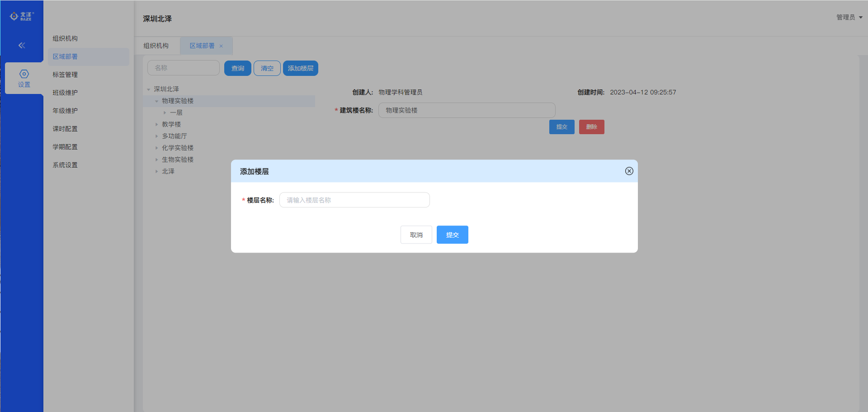Expand the 化学实验楼 tree node arrow
This screenshot has width=868, height=412.
click(x=157, y=148)
